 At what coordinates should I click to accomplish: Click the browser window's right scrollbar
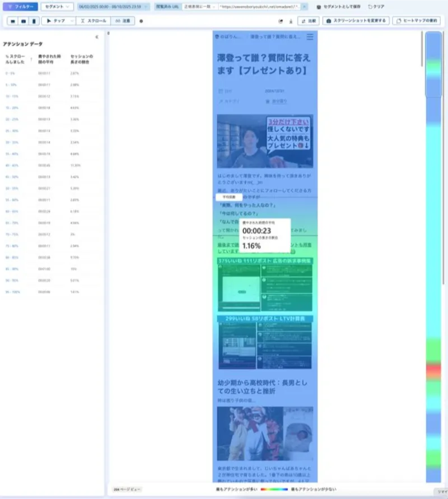pyautogui.click(x=444, y=157)
